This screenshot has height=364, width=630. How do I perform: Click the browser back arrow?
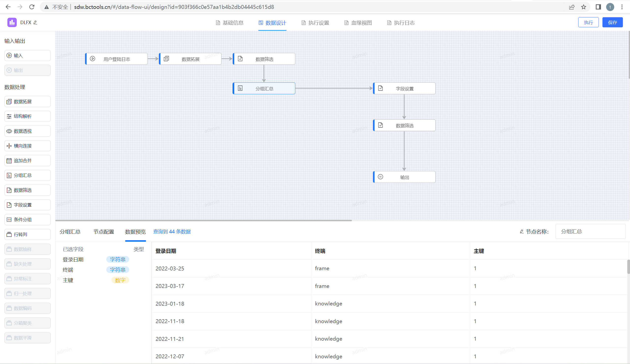tap(8, 7)
